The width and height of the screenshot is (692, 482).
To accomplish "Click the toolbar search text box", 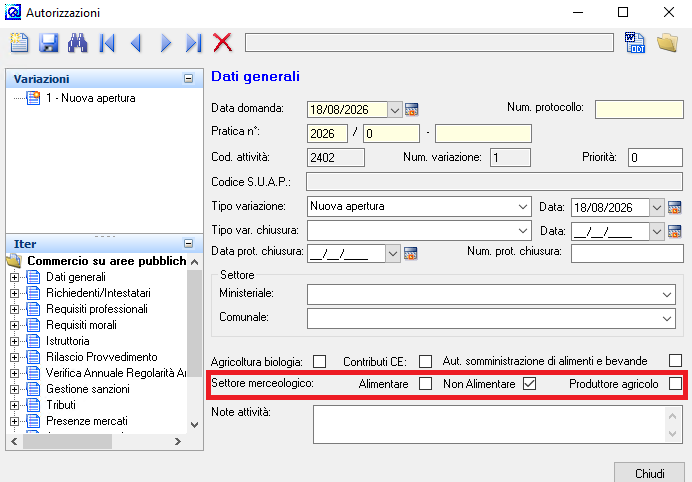I will tap(429, 42).
